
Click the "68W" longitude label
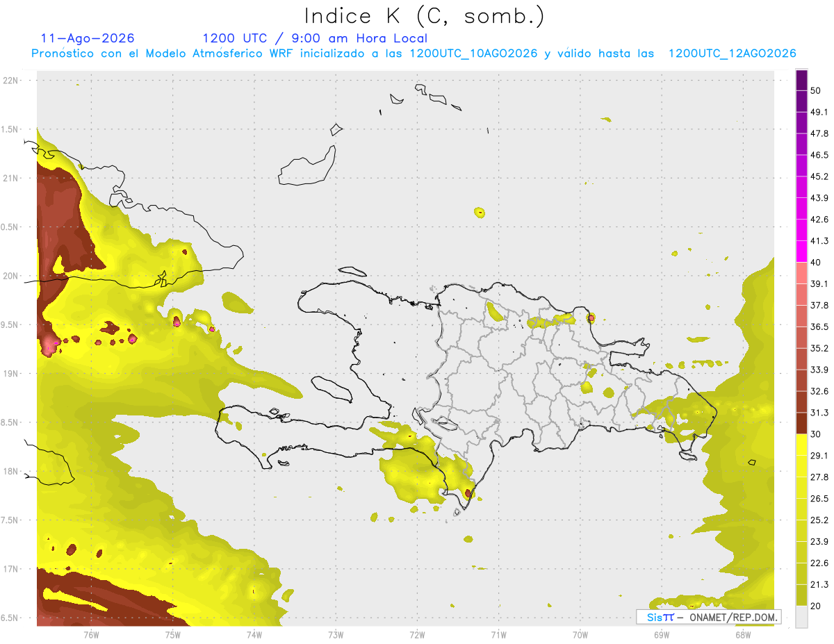coord(743,634)
